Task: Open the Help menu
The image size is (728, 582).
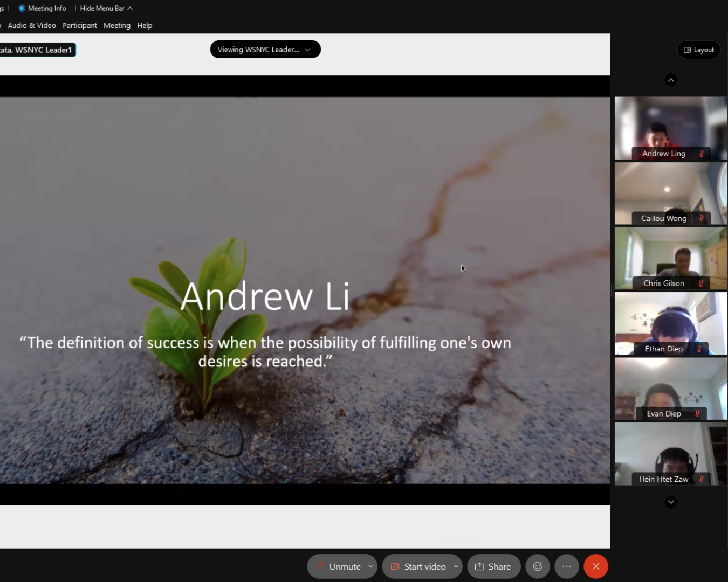Action: pos(145,25)
